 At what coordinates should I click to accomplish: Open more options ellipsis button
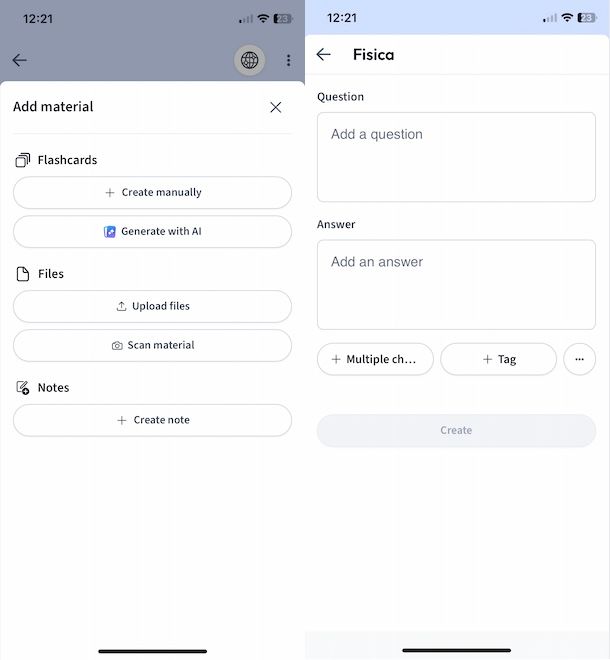point(579,359)
